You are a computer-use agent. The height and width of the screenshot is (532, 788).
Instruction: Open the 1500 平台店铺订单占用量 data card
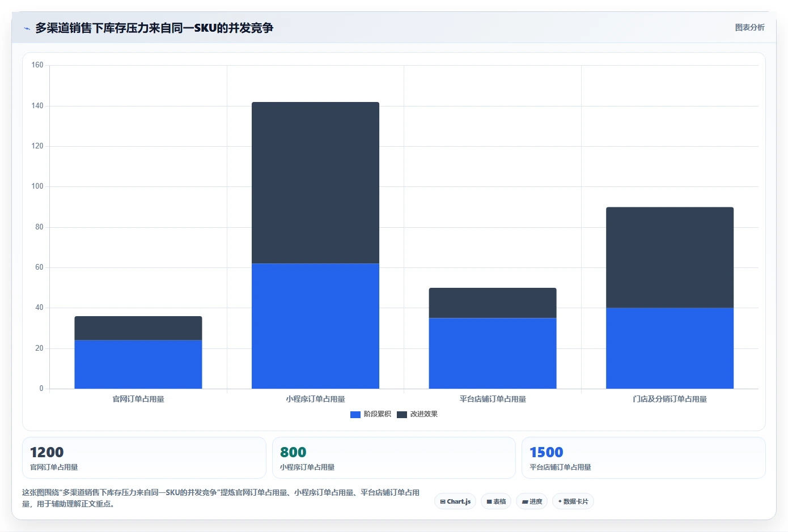(x=643, y=458)
